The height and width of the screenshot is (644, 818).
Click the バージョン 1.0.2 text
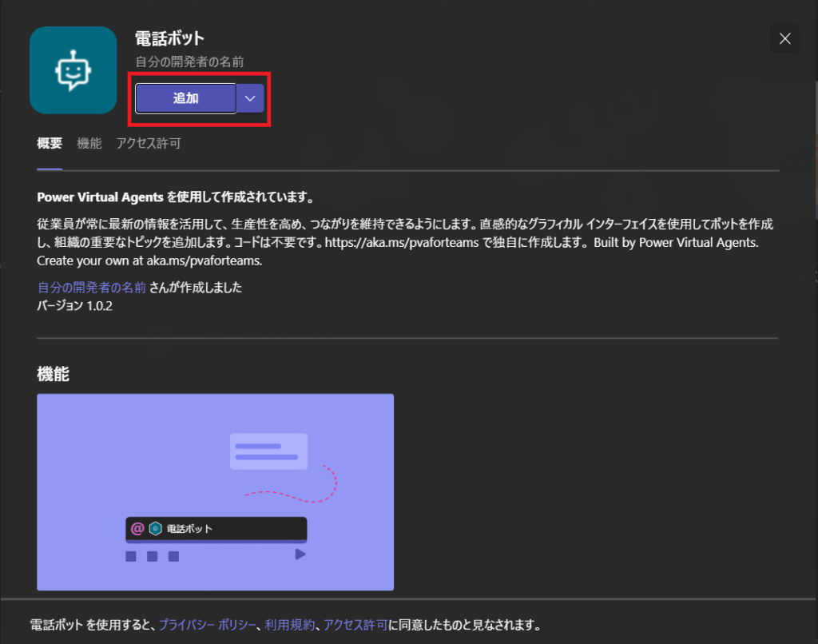74,306
